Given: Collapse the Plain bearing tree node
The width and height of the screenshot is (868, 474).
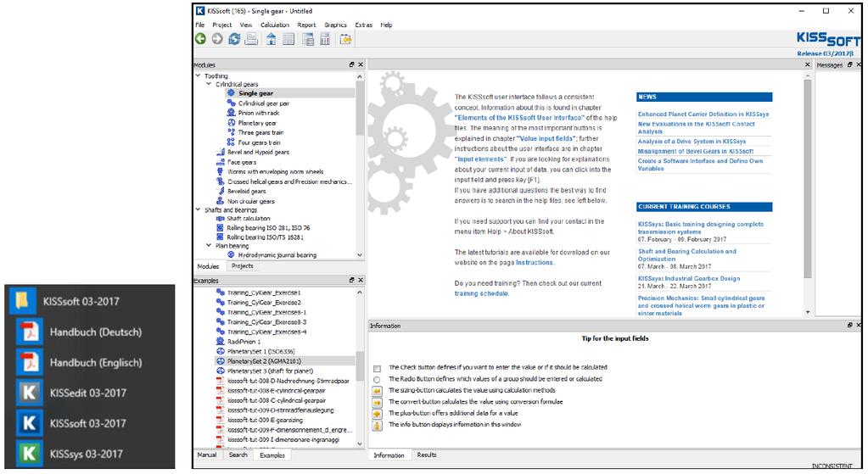Looking at the screenshot, I should tap(209, 245).
